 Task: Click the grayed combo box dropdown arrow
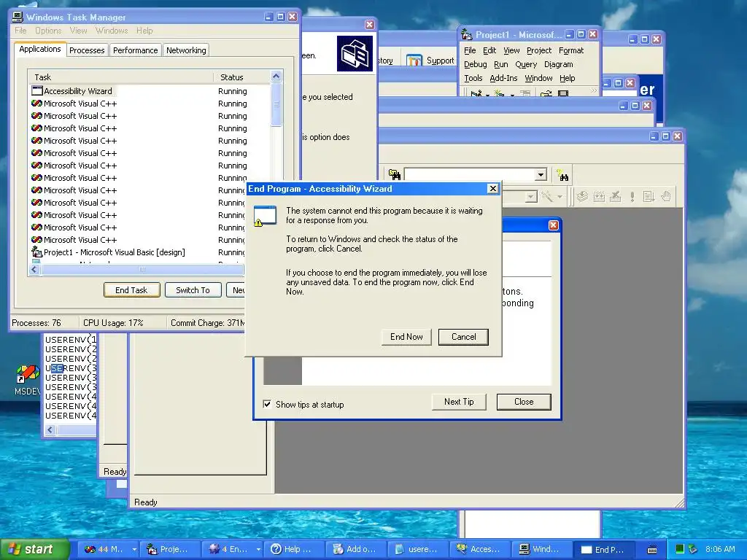[x=531, y=196]
